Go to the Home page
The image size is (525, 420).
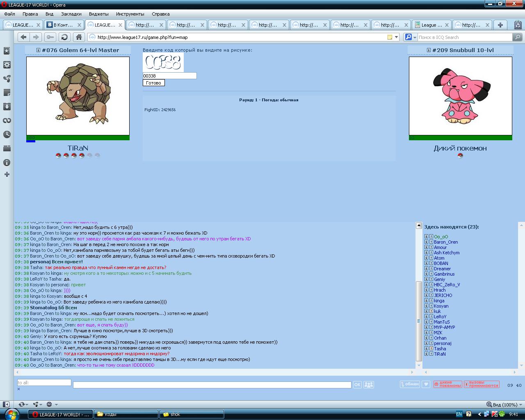(x=79, y=37)
